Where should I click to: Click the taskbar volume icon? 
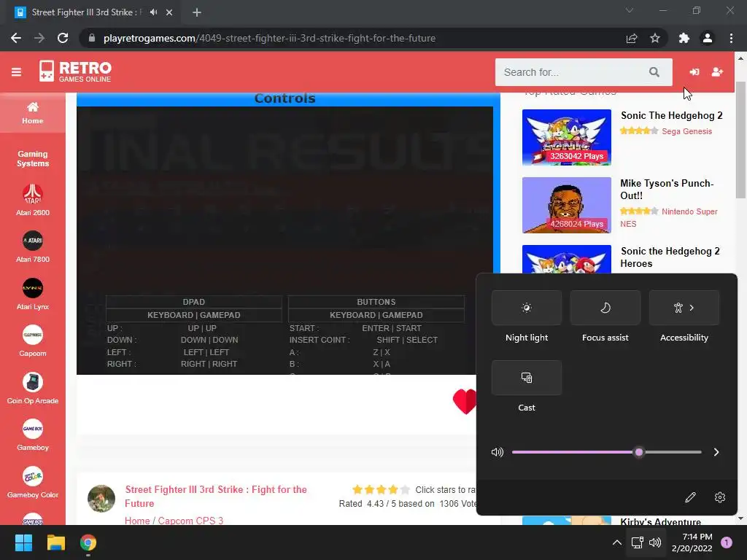655,542
